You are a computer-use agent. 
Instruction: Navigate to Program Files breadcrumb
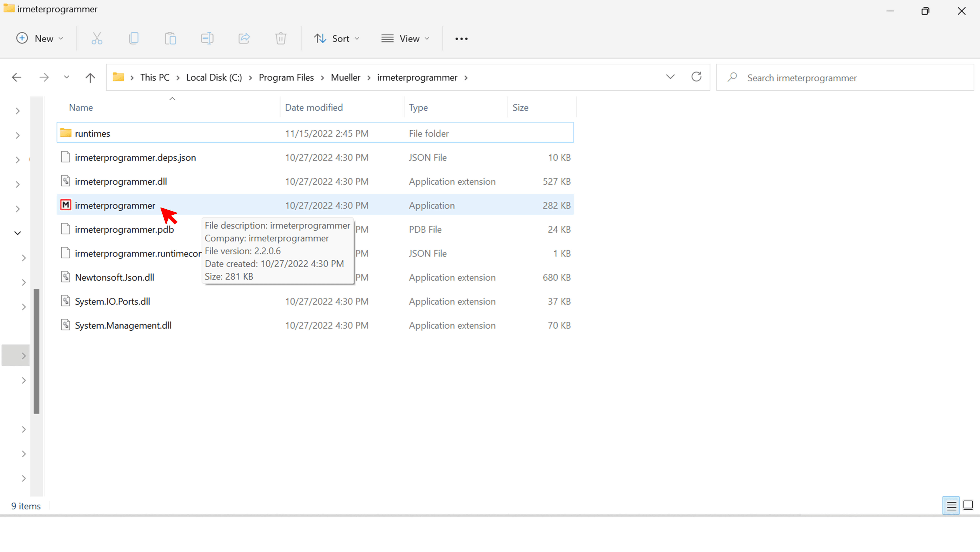coord(286,78)
